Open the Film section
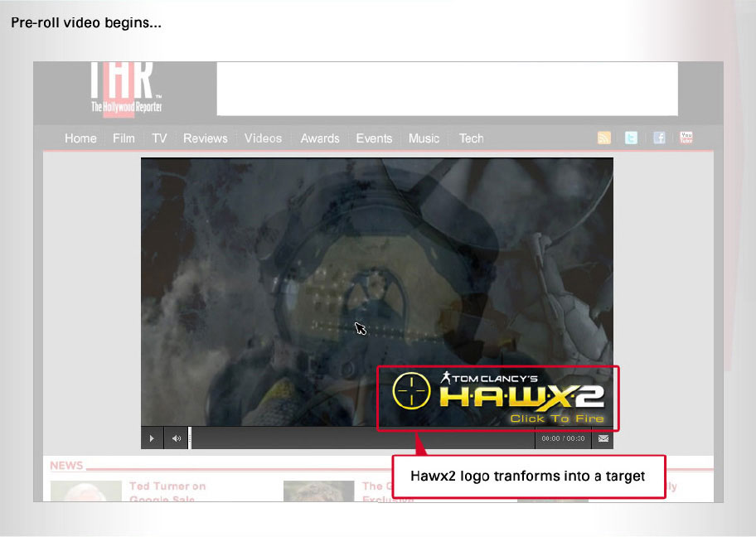This screenshot has height=537, width=756. [x=124, y=138]
